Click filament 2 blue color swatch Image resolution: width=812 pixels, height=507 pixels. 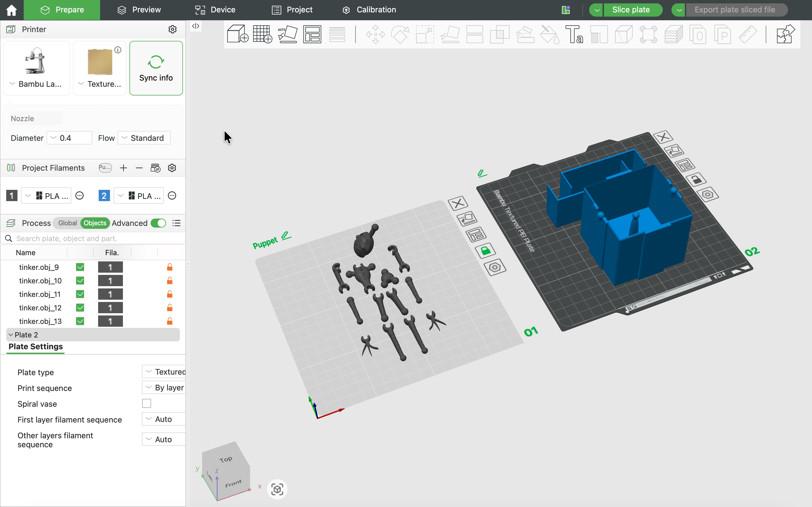pos(104,195)
